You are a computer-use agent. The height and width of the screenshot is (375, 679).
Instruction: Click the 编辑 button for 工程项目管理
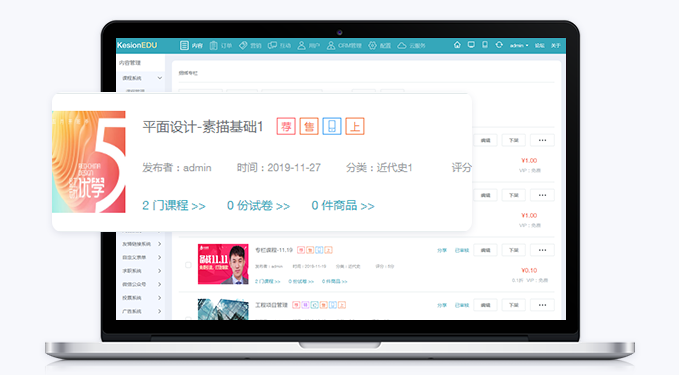[x=485, y=305]
